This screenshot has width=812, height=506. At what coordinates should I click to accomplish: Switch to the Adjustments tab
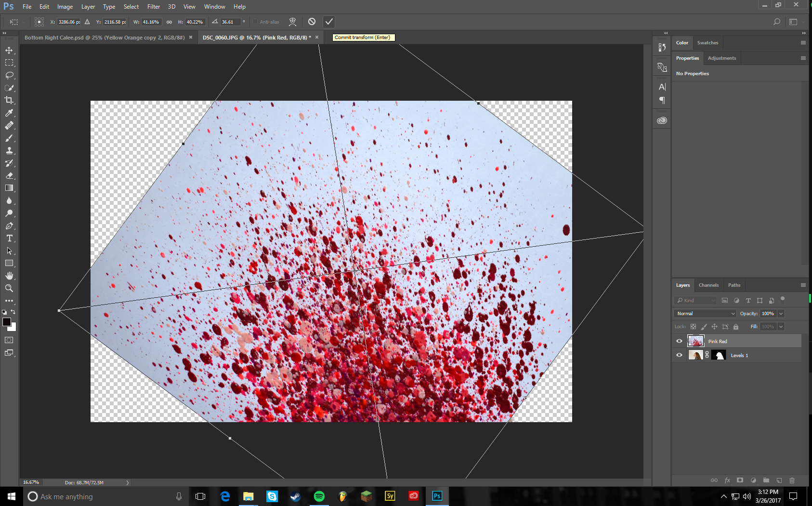click(722, 58)
